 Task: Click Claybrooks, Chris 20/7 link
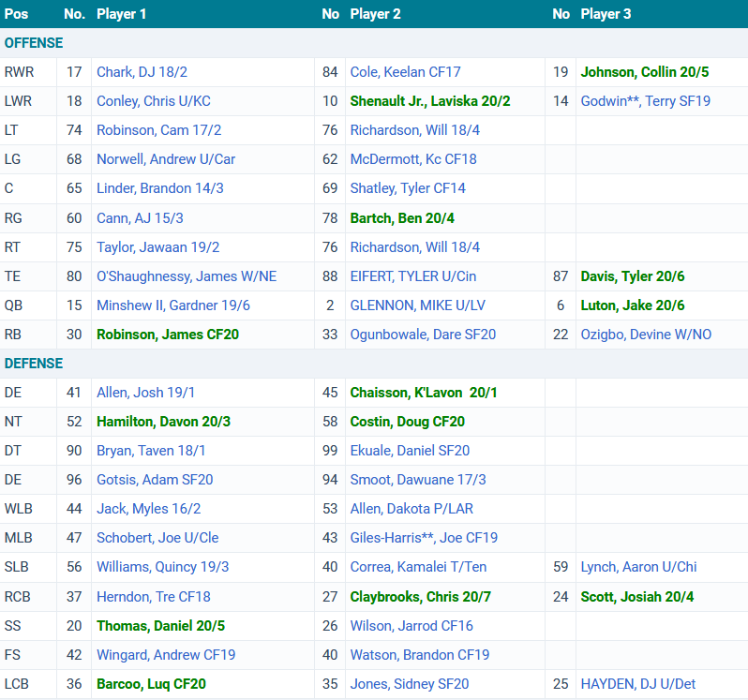[420, 598]
